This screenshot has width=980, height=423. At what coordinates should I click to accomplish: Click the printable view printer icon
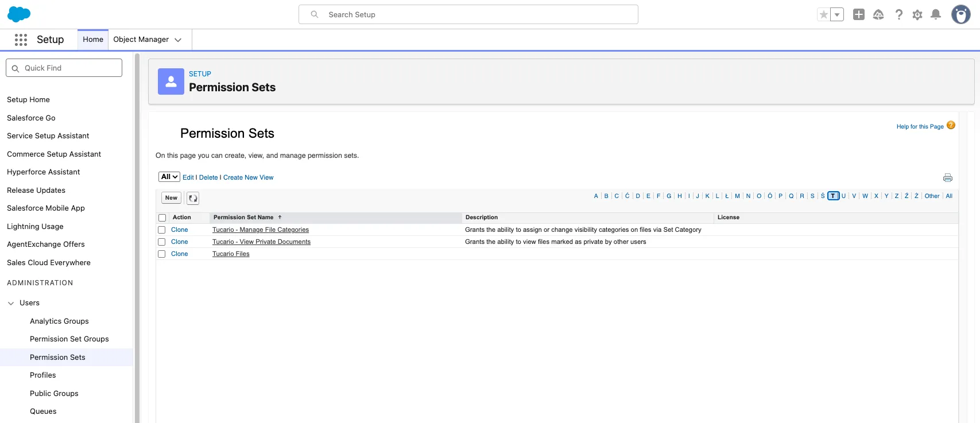[x=948, y=178]
